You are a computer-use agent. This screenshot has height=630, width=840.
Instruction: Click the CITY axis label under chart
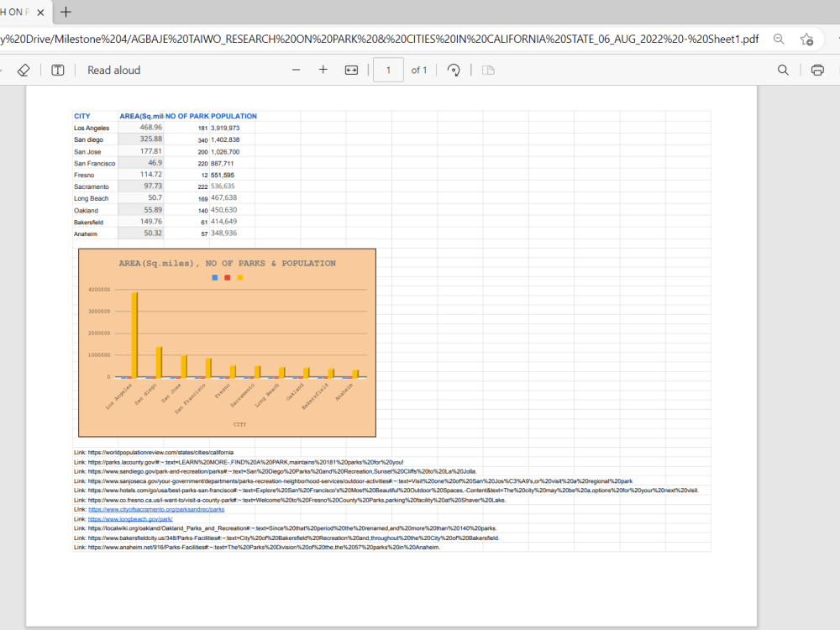point(240,424)
